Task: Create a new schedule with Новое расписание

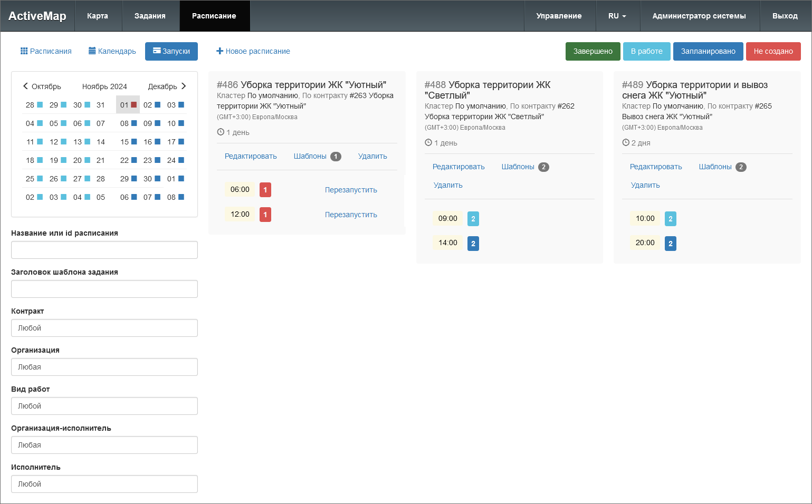Action: click(253, 51)
